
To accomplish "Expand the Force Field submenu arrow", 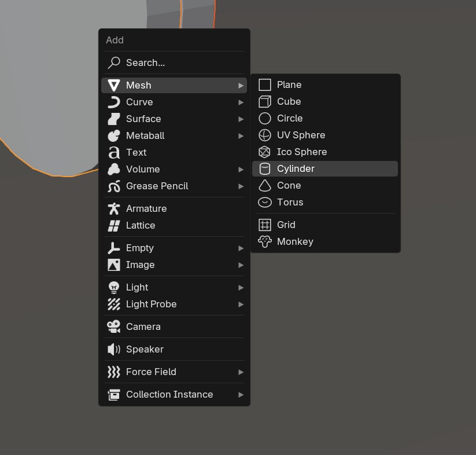I will (x=241, y=372).
